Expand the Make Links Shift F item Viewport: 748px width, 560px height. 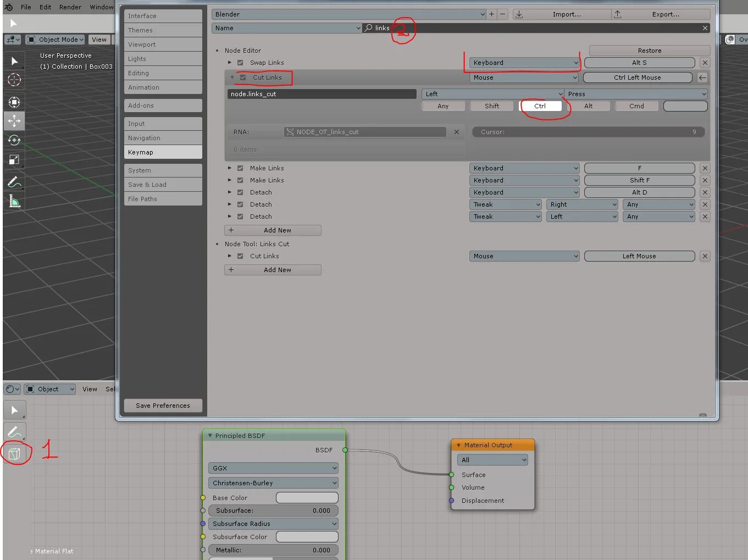pos(230,180)
